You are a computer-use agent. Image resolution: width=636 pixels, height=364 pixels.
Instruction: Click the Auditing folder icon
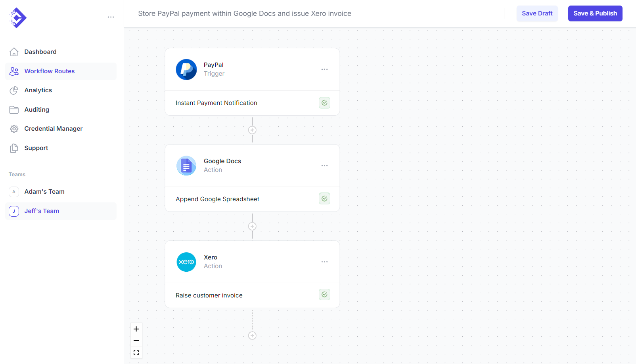[14, 109]
